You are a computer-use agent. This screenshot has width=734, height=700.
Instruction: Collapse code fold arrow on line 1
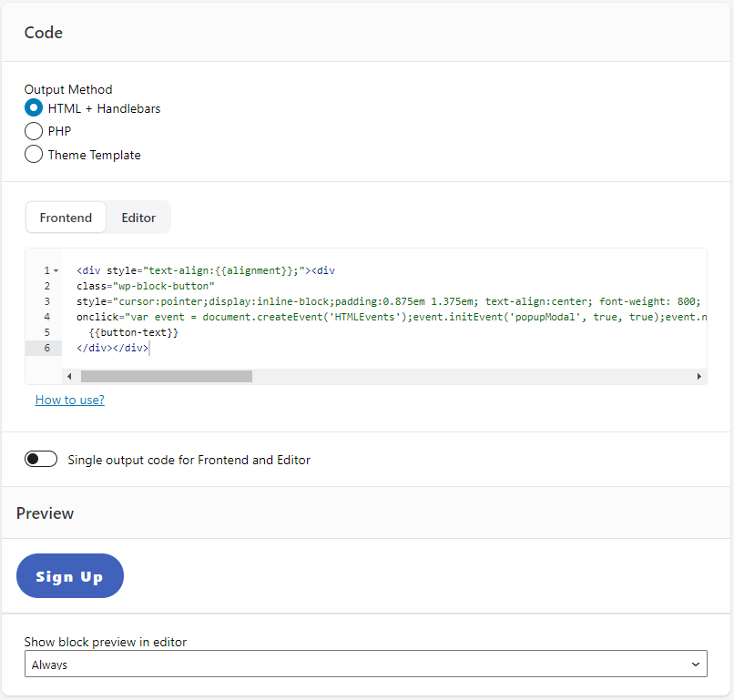click(x=56, y=271)
